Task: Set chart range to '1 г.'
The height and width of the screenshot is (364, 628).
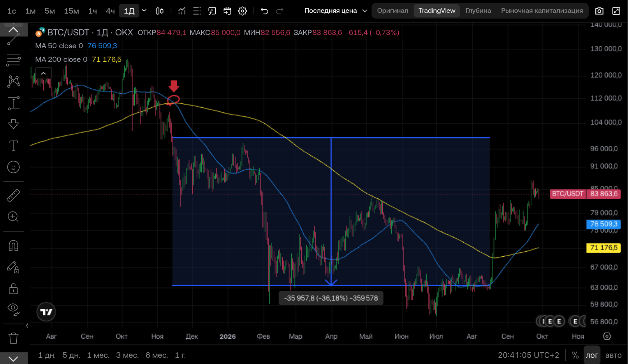Action: [x=180, y=355]
